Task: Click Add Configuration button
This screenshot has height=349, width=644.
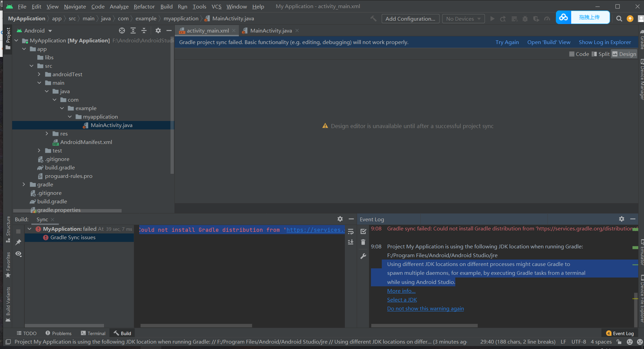Action: (410, 19)
